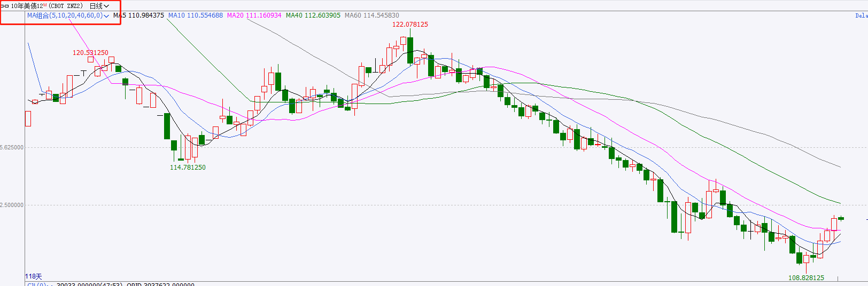
Task: Click the 10年美债12 (CBOT ZNZ2) contract title
Action: click(x=47, y=6)
